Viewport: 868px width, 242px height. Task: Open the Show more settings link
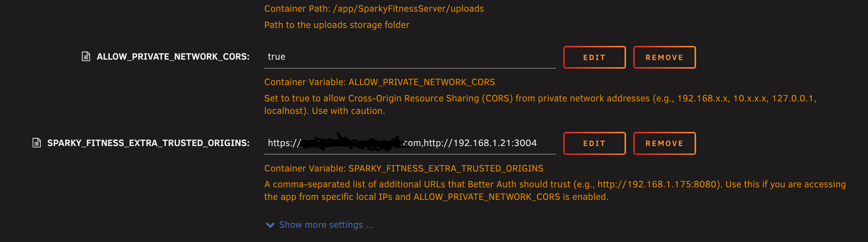click(x=326, y=225)
